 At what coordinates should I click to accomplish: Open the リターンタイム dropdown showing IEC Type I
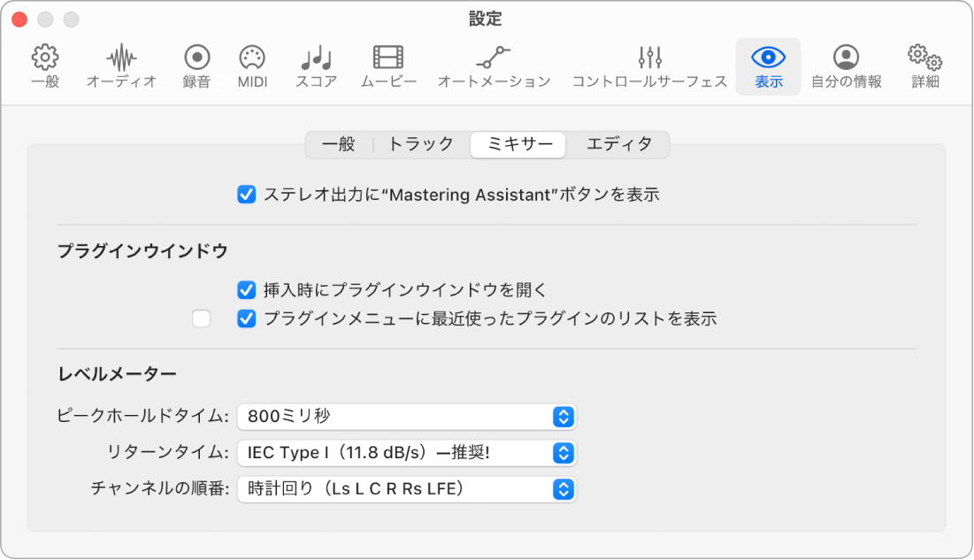point(407,453)
